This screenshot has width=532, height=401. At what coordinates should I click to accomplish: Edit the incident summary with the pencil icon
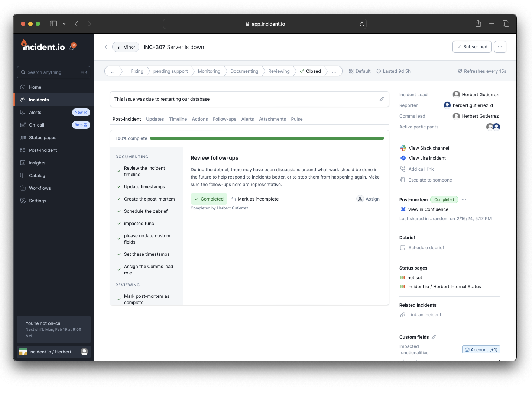pos(382,99)
